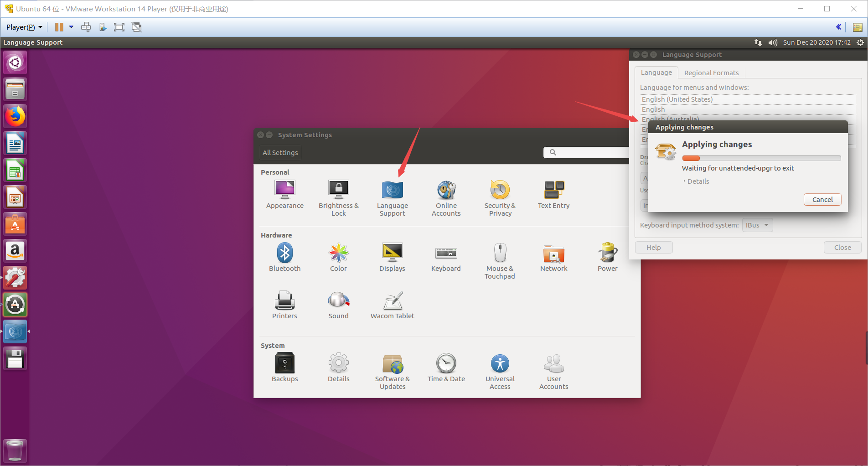
Task: Open Universal Access settings
Action: coord(500,372)
